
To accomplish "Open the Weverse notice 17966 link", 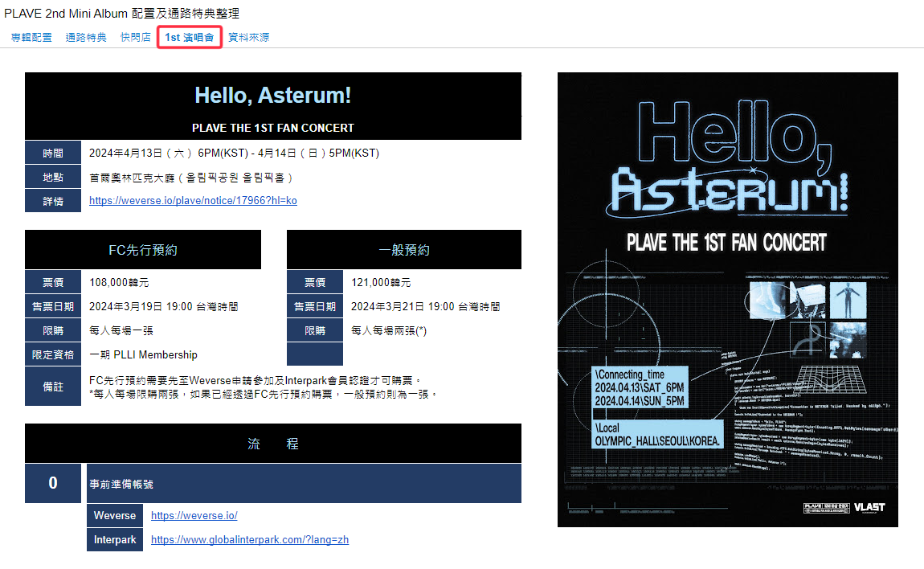I will tap(194, 200).
